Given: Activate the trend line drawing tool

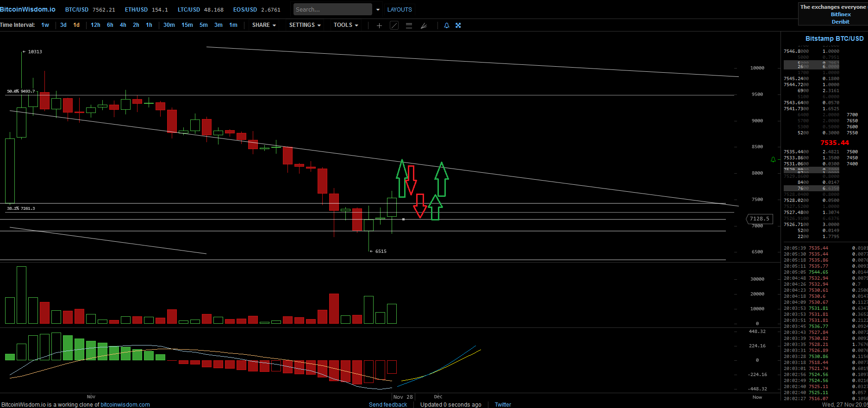Looking at the screenshot, I should (x=394, y=25).
